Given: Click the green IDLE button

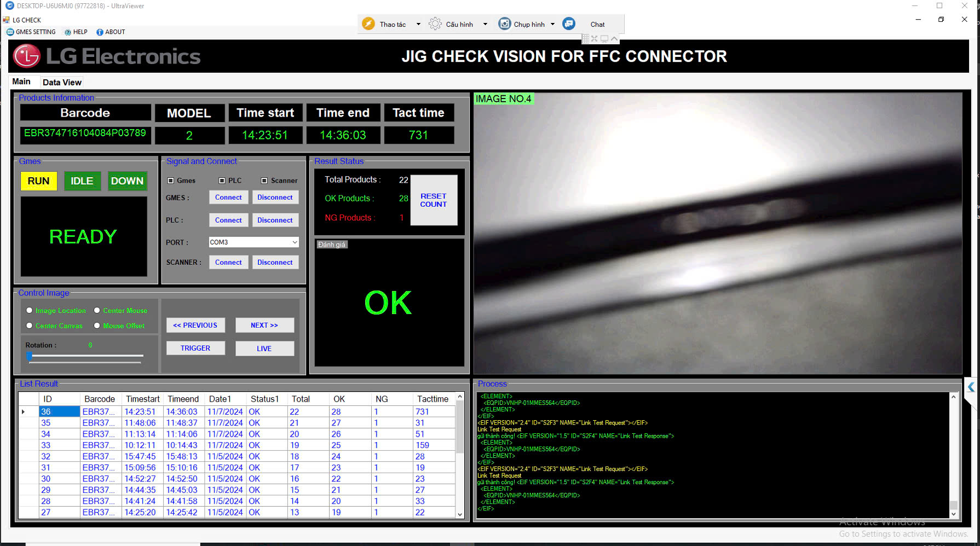Looking at the screenshot, I should pos(82,181).
